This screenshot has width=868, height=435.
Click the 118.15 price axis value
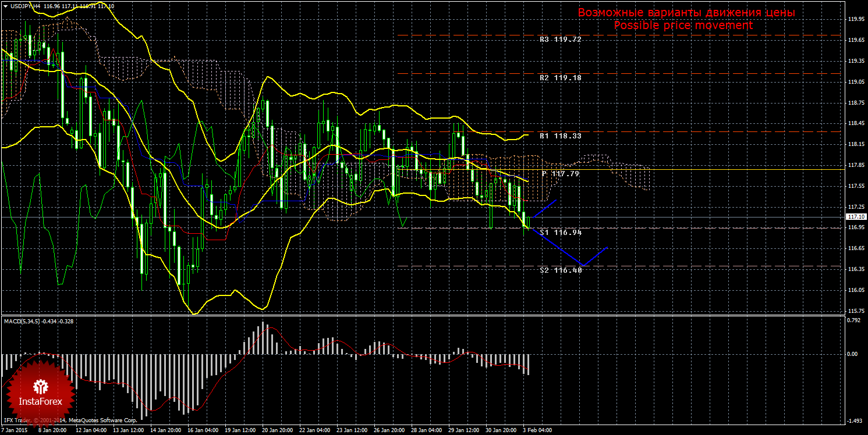pos(856,144)
